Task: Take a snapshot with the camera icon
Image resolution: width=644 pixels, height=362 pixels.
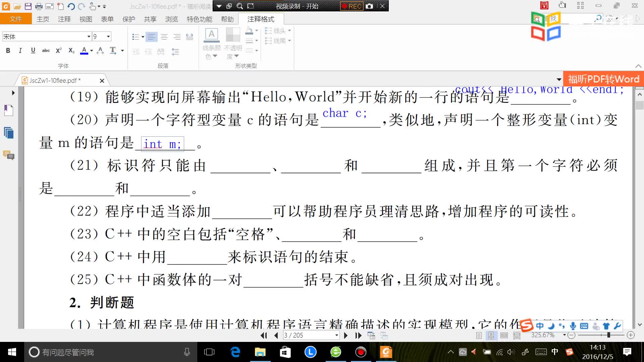Action: click(369, 6)
